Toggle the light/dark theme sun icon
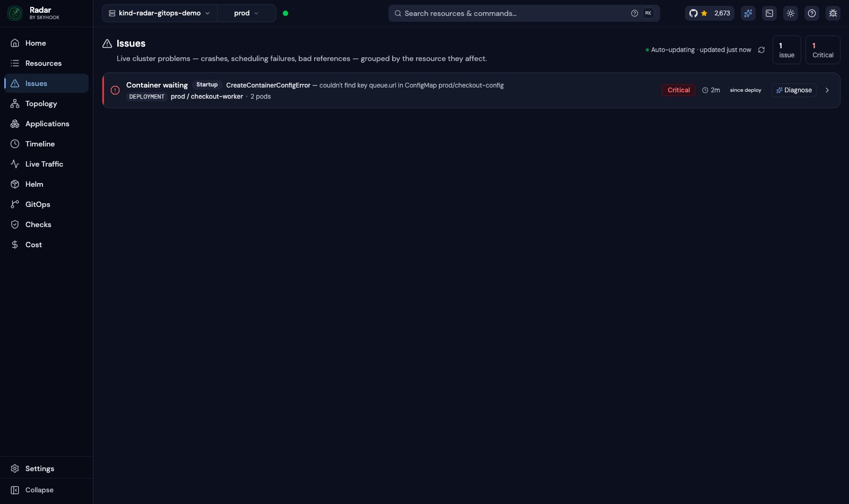849x504 pixels. tap(791, 13)
